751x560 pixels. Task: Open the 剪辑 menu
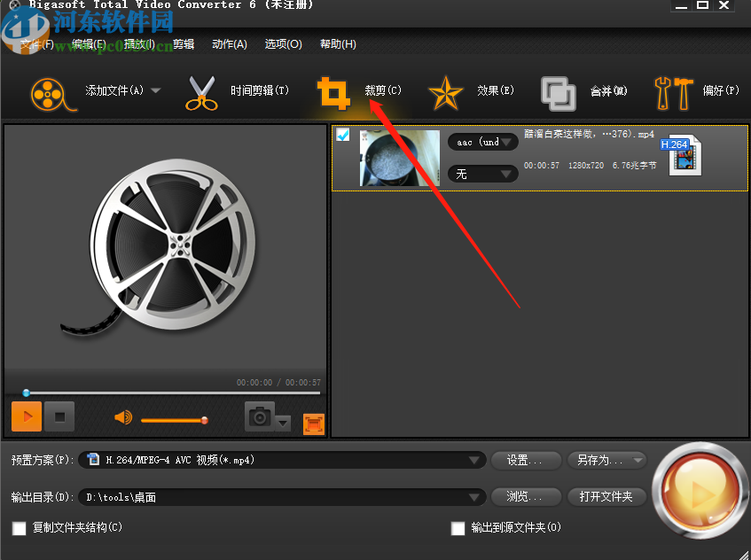pyautogui.click(x=184, y=44)
